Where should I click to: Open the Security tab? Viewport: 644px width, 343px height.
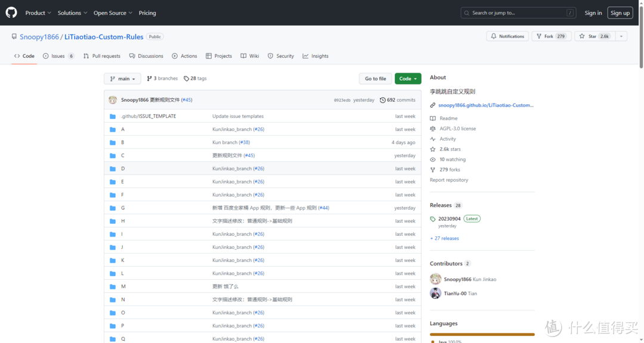point(281,56)
